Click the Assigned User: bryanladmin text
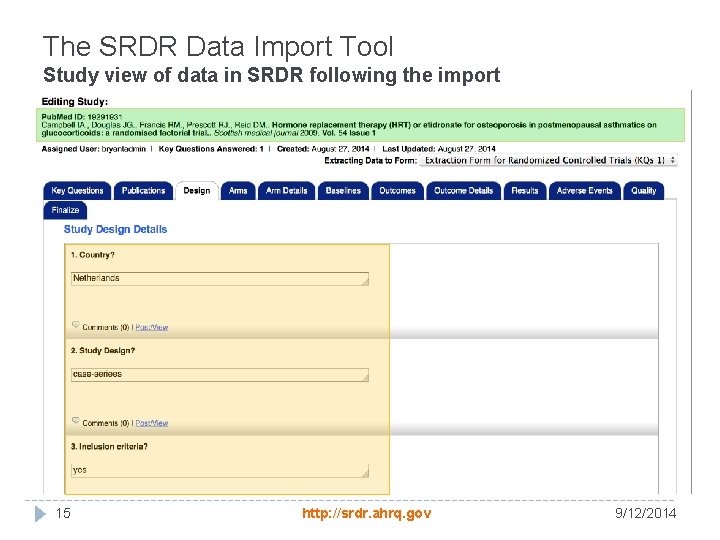 (x=94, y=149)
